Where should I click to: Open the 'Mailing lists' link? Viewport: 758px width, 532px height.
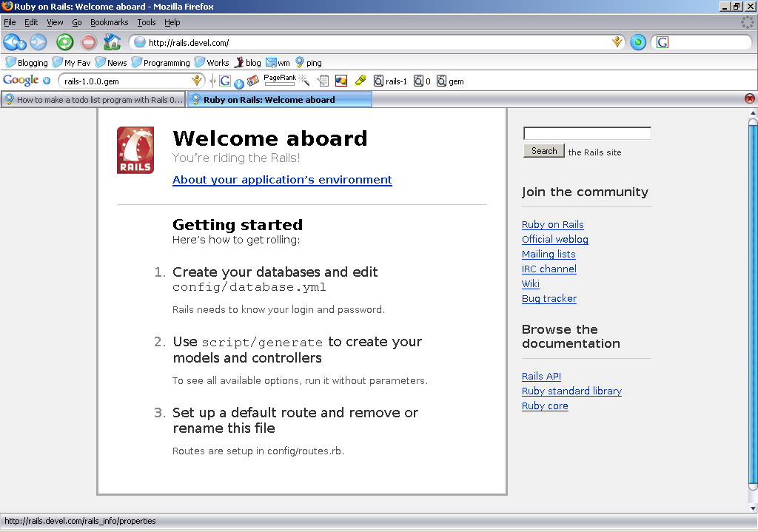(x=549, y=255)
